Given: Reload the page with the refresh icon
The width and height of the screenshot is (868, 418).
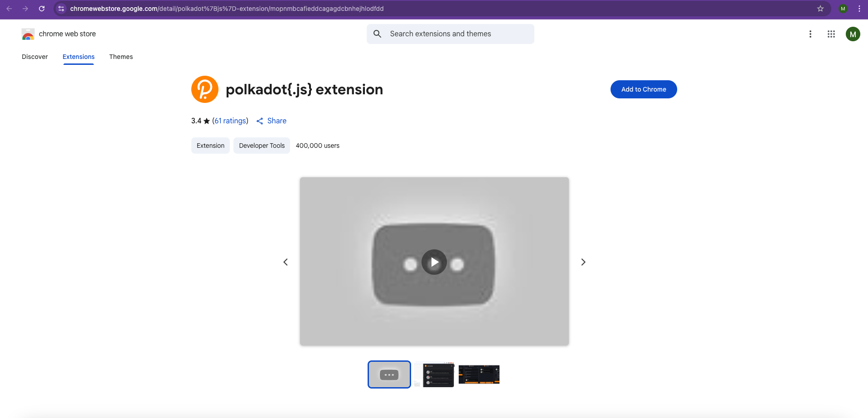Looking at the screenshot, I should click(42, 9).
